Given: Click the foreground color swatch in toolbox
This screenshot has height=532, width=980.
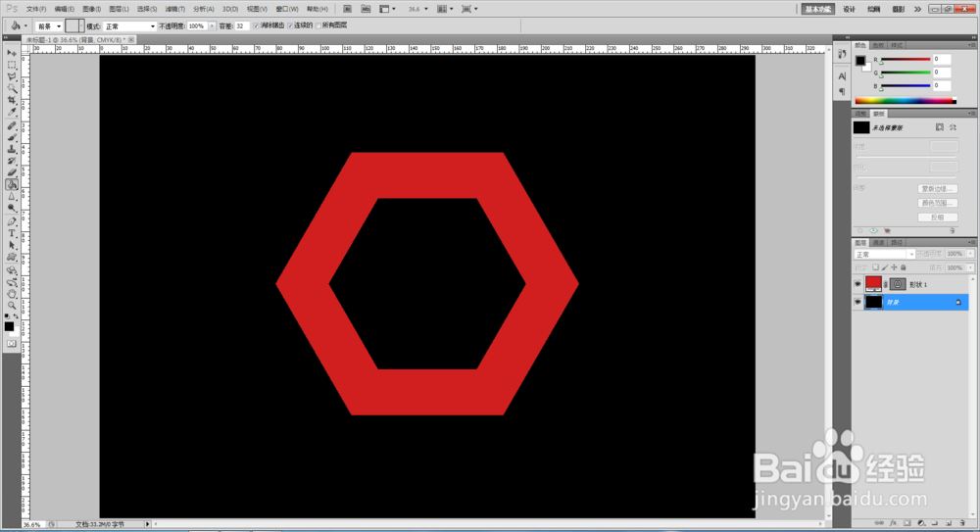Looking at the screenshot, I should click(x=9, y=326).
